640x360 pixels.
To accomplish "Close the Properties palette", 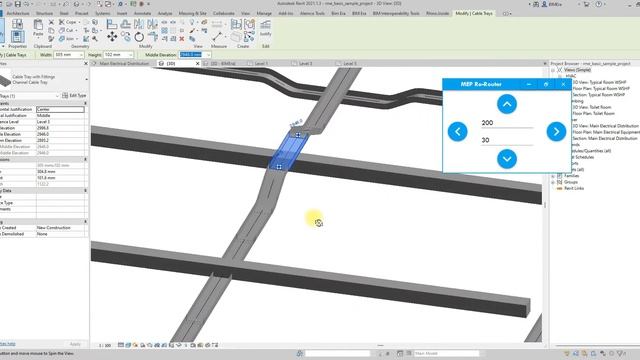I will click(x=85, y=64).
